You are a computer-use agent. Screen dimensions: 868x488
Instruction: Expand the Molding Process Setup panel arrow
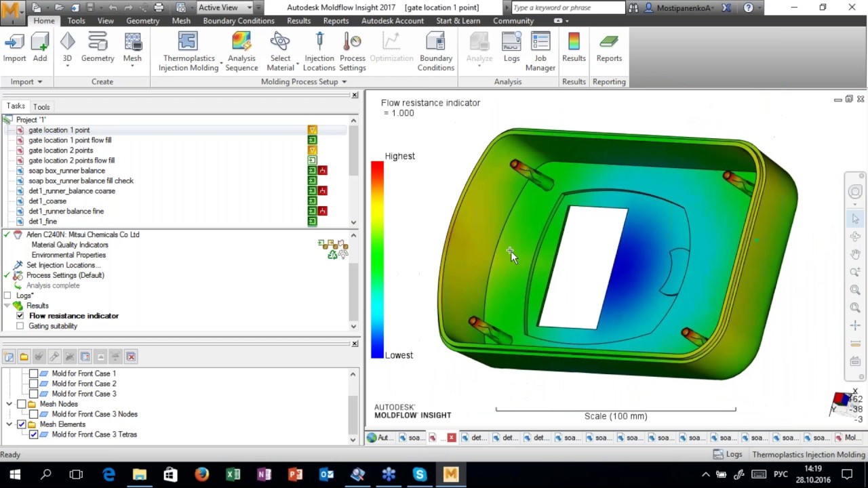[344, 82]
